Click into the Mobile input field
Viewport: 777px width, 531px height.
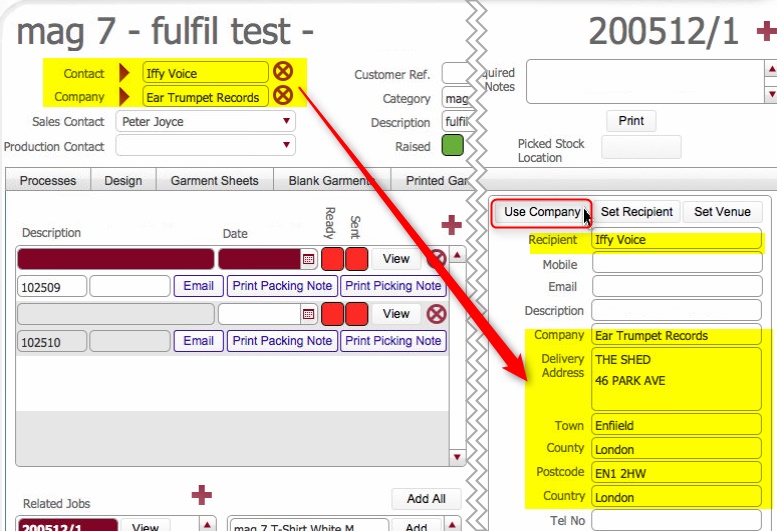676,264
